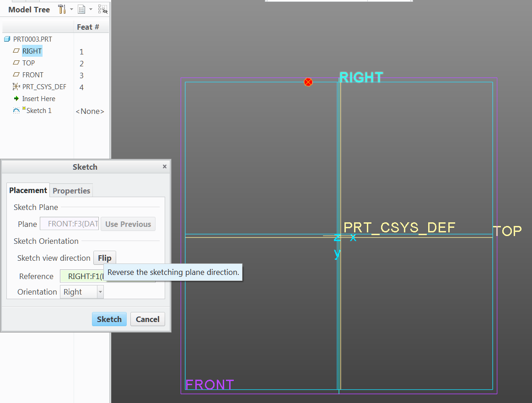Switch to the Placement tab
This screenshot has width=532, height=403.
28,190
